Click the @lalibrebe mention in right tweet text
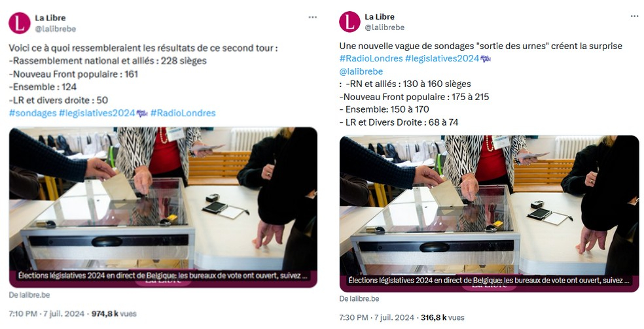Image resolution: width=644 pixels, height=329 pixels. 361,71
